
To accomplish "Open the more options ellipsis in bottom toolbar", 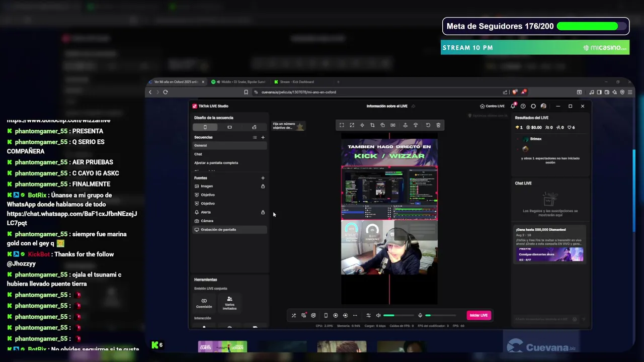I will coord(355,315).
